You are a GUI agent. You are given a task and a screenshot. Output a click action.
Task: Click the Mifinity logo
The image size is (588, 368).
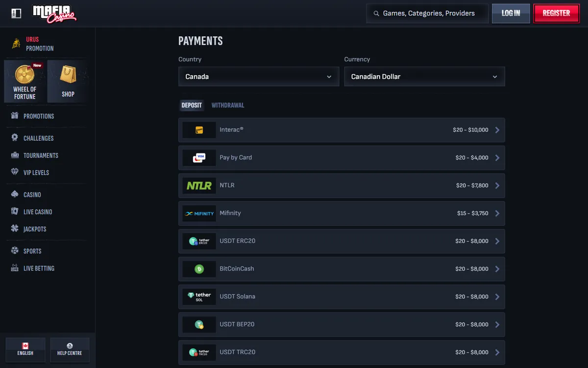click(199, 213)
